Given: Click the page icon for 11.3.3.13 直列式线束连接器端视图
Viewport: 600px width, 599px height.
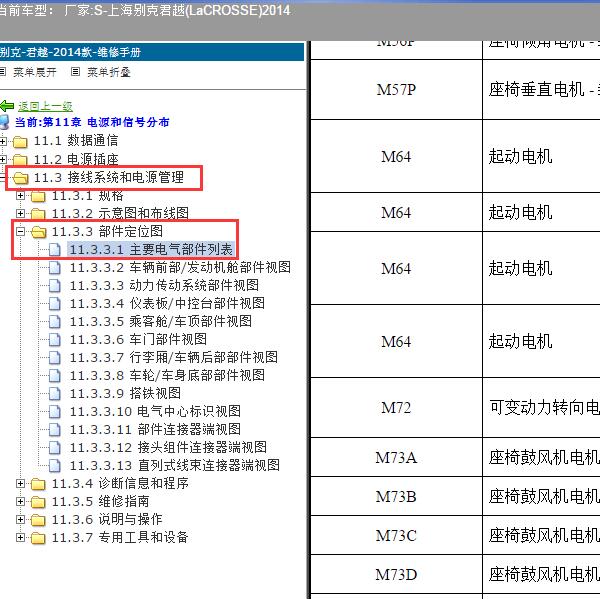Looking at the screenshot, I should pyautogui.click(x=55, y=465).
